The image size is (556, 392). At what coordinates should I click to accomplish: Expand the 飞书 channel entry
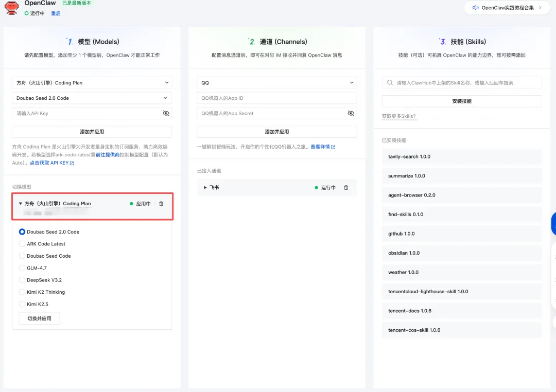click(205, 187)
